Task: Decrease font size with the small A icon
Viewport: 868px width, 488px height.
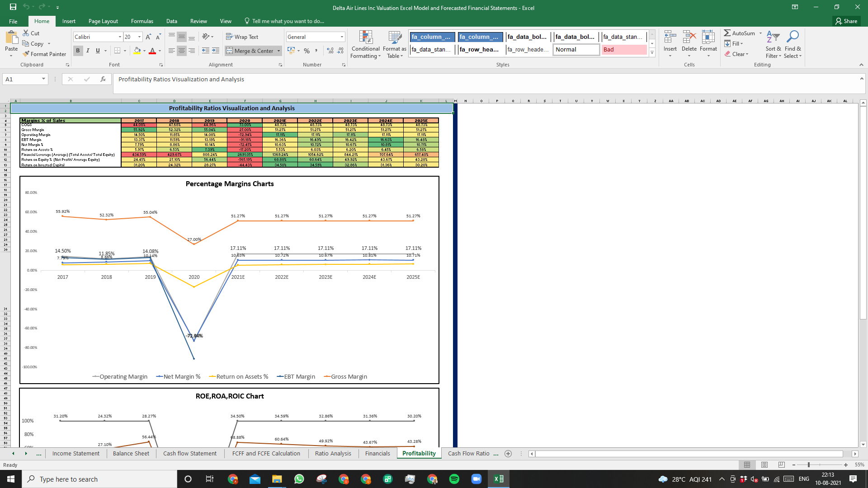Action: pos(158,37)
